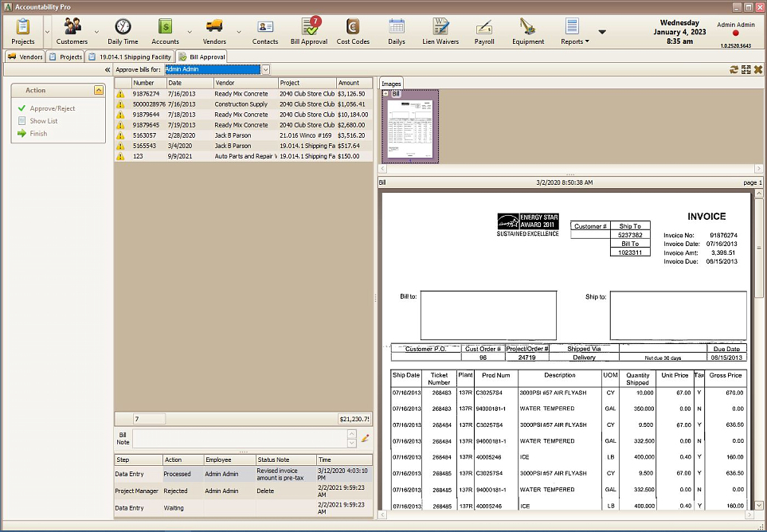Expand the 'Approve bills for' dropdown
The image size is (767, 532).
(265, 69)
